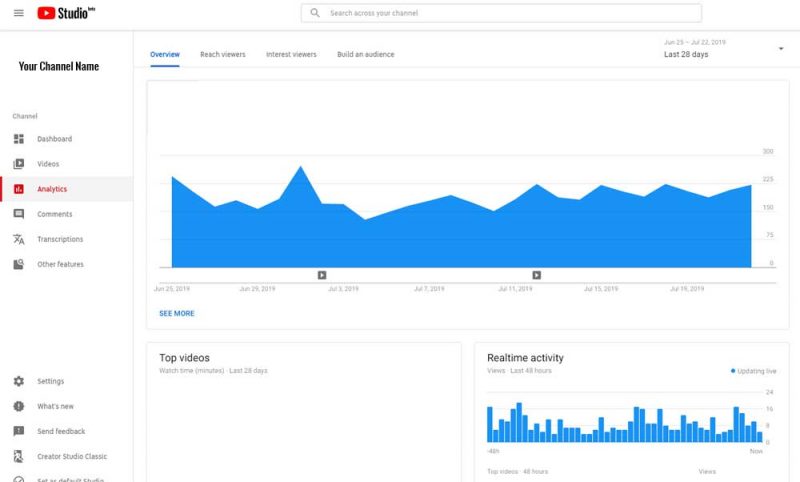Click the Dashboard grid icon
This screenshot has width=800, height=482.
(x=19, y=139)
